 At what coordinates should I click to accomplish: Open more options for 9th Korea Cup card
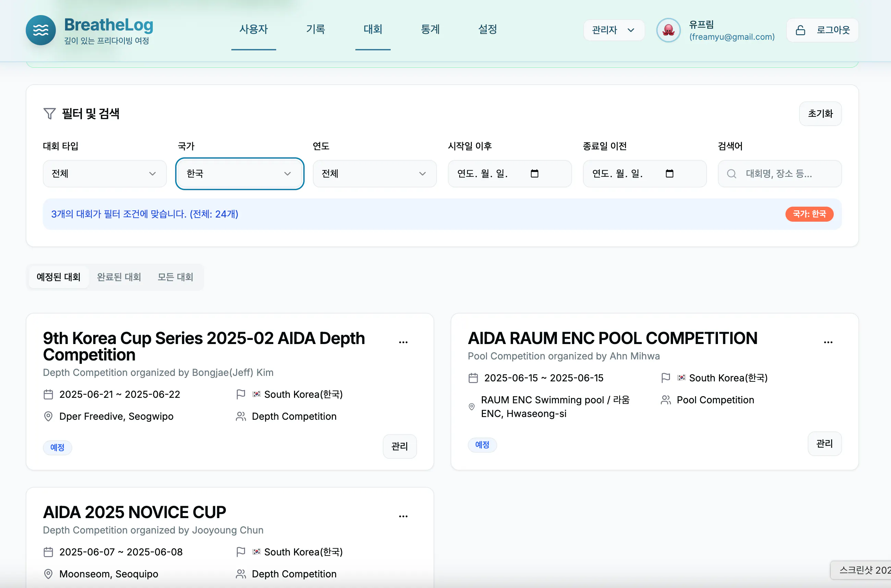click(403, 342)
